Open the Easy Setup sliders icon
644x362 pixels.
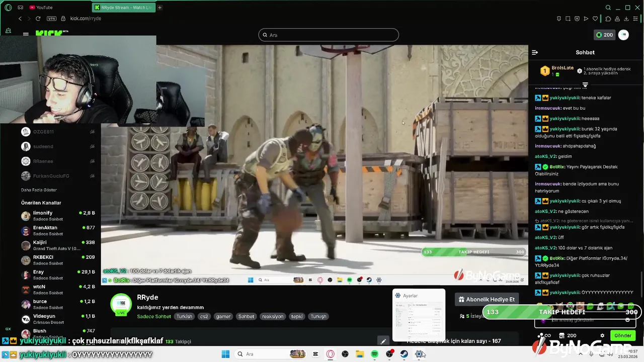[636, 19]
